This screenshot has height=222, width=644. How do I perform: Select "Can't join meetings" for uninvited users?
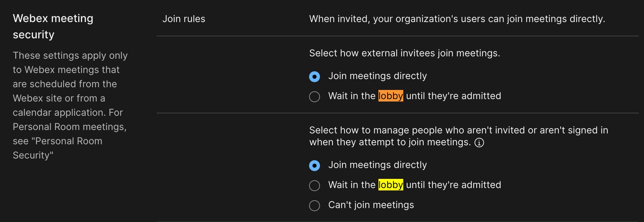(x=315, y=205)
